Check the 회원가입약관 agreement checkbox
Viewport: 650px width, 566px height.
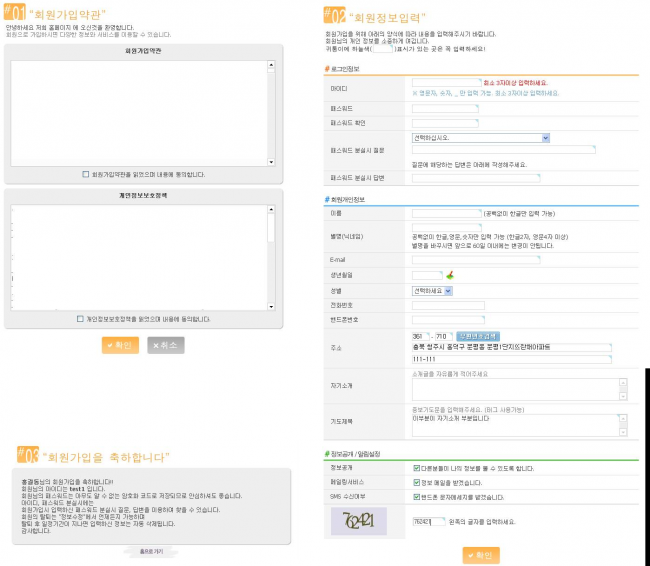pos(86,174)
